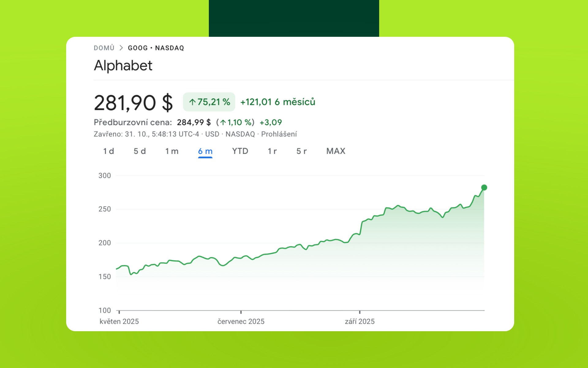Screen dimensions: 588x368
Task: Click the DOMŮ breadcrumb link
Action: [x=104, y=48]
